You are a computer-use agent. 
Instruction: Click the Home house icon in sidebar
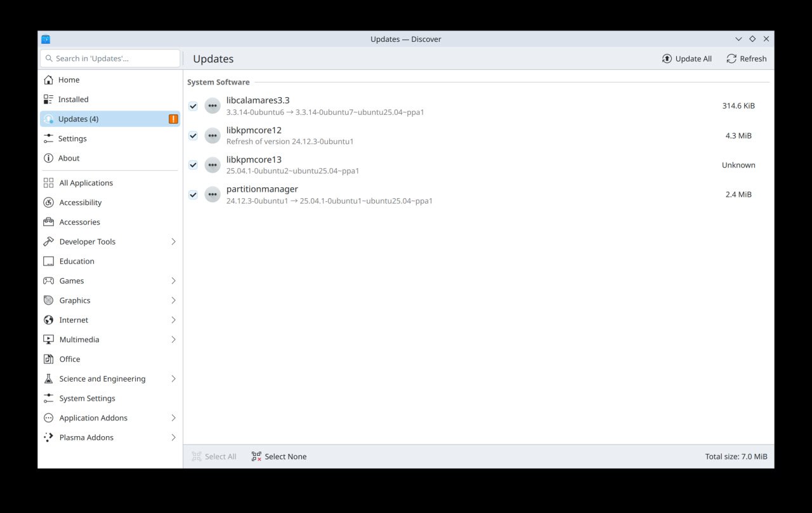click(x=48, y=80)
